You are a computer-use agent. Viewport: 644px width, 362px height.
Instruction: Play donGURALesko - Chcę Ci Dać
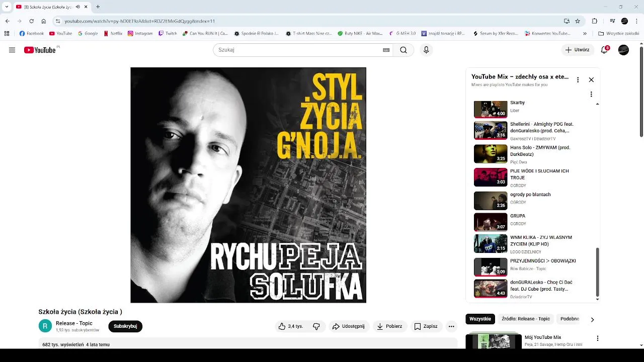[x=533, y=289]
